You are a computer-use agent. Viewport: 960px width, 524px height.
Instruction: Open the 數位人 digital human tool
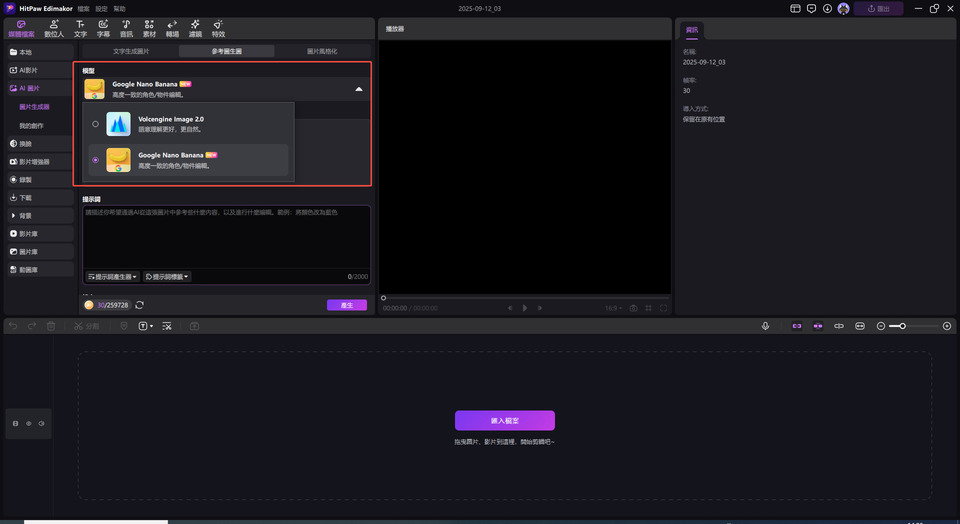click(55, 27)
